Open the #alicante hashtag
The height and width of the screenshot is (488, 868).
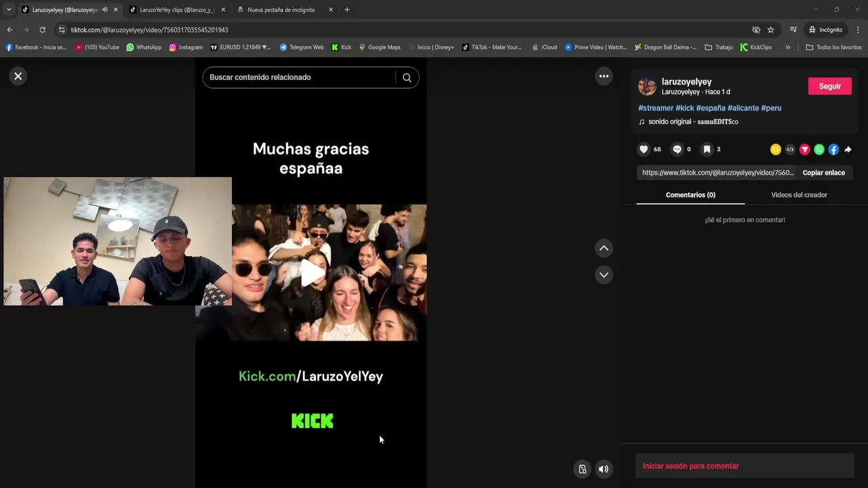pyautogui.click(x=743, y=108)
